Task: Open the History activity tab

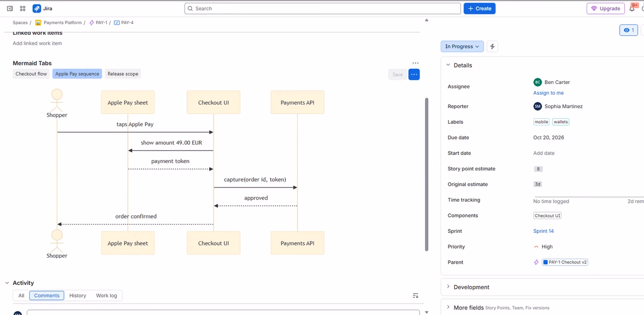Action: point(77,296)
